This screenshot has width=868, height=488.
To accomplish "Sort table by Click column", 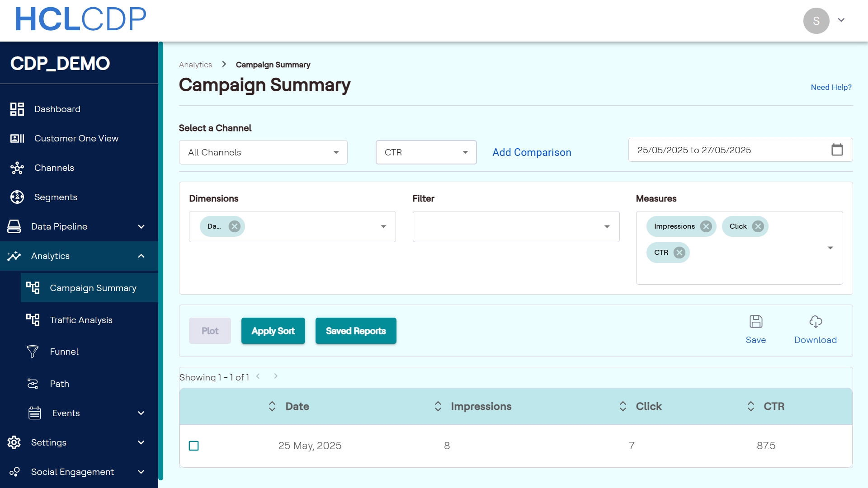I will tap(623, 406).
